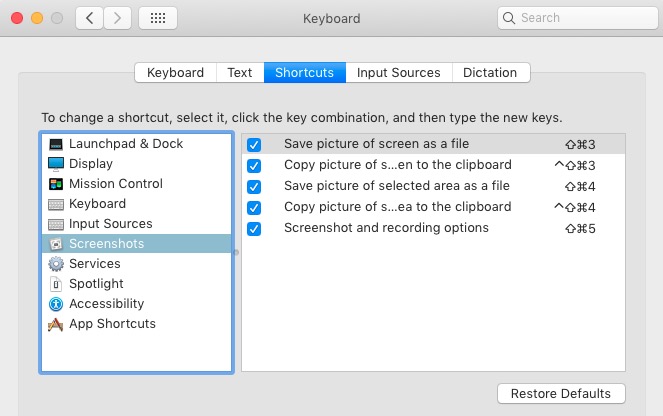Open the Dictation tab

[490, 73]
